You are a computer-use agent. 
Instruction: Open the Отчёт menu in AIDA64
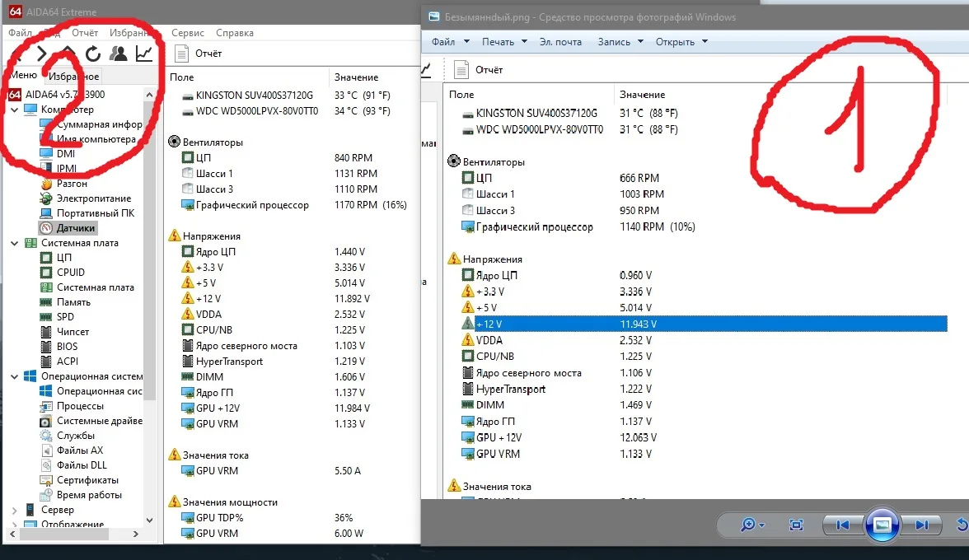85,33
